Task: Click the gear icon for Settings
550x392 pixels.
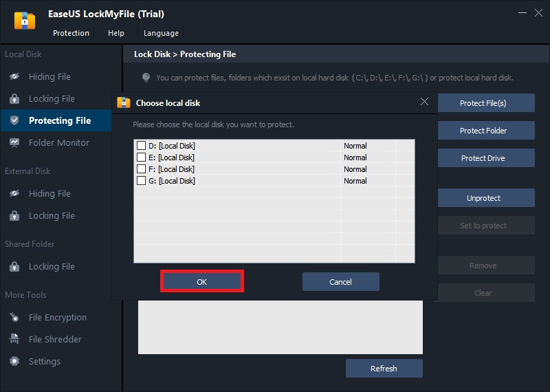Action: point(14,361)
